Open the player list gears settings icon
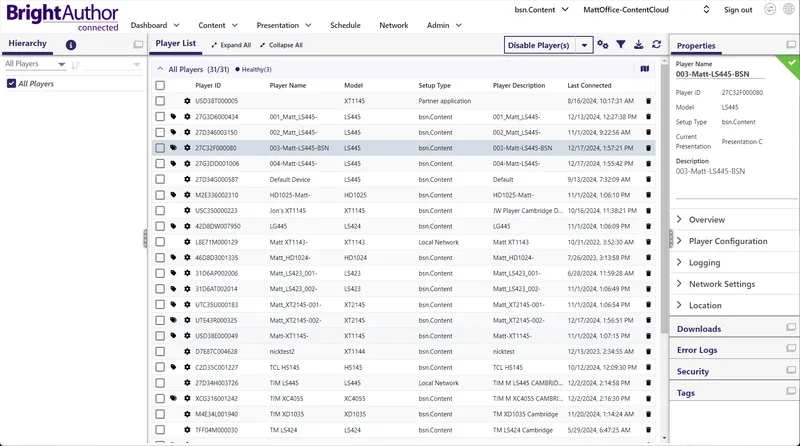Image resolution: width=800 pixels, height=446 pixels. pos(602,45)
